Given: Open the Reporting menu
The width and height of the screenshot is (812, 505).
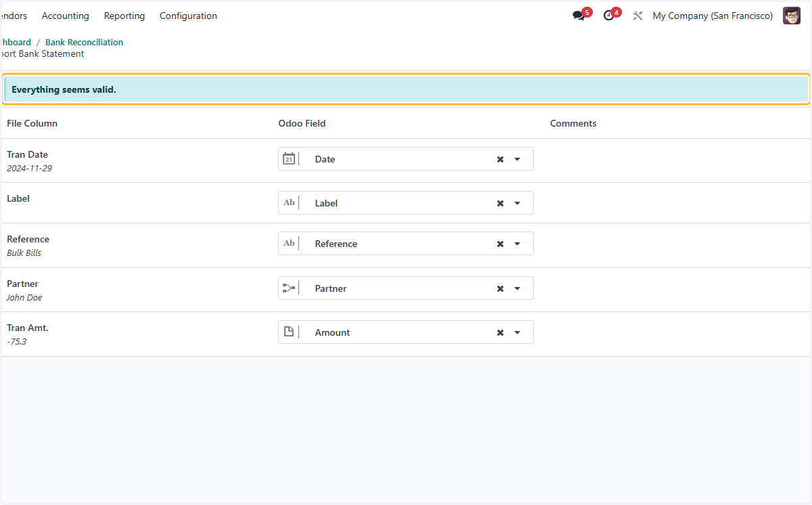Looking at the screenshot, I should (x=125, y=16).
